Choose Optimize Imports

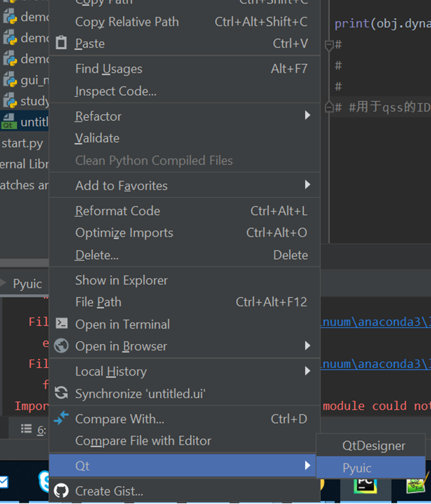pos(184,232)
